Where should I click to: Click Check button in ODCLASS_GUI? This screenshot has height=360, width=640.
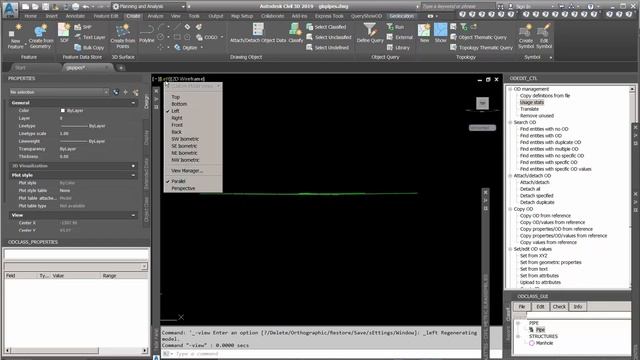[559, 307]
